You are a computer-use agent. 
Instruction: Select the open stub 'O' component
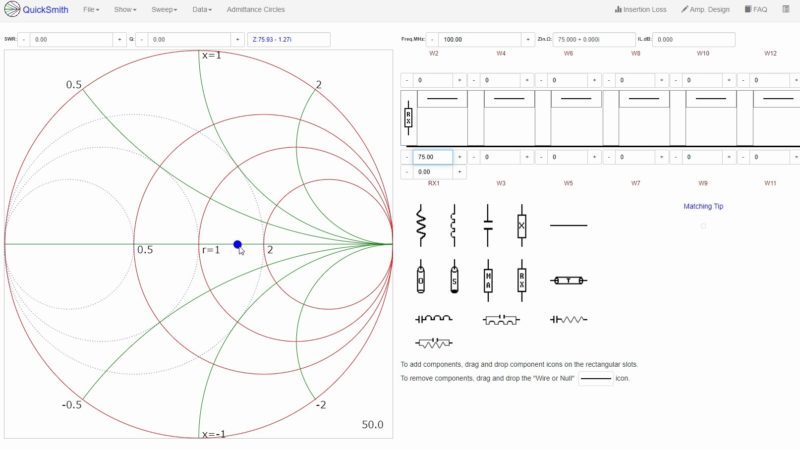point(421,278)
